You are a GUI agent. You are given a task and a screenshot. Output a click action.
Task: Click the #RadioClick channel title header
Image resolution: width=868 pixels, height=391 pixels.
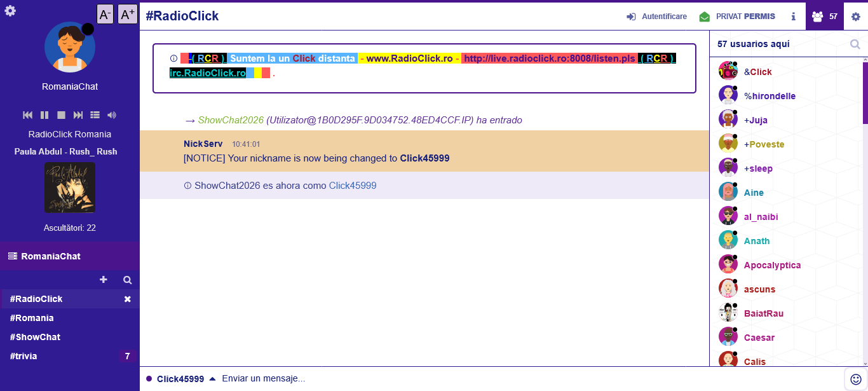pyautogui.click(x=182, y=16)
